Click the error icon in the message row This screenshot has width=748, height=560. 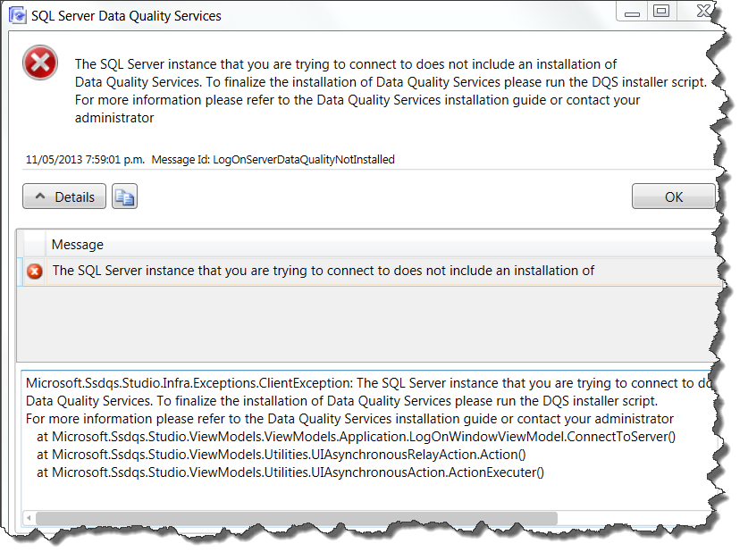pyautogui.click(x=35, y=271)
